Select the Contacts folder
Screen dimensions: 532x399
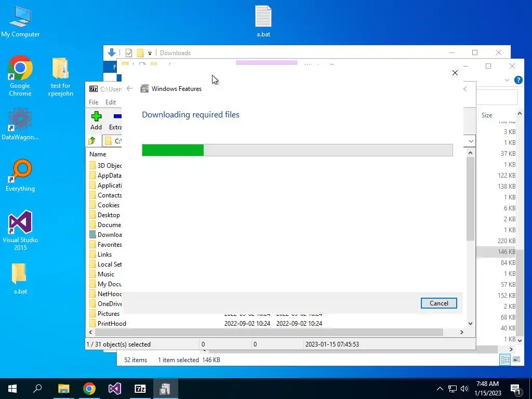tap(105, 195)
